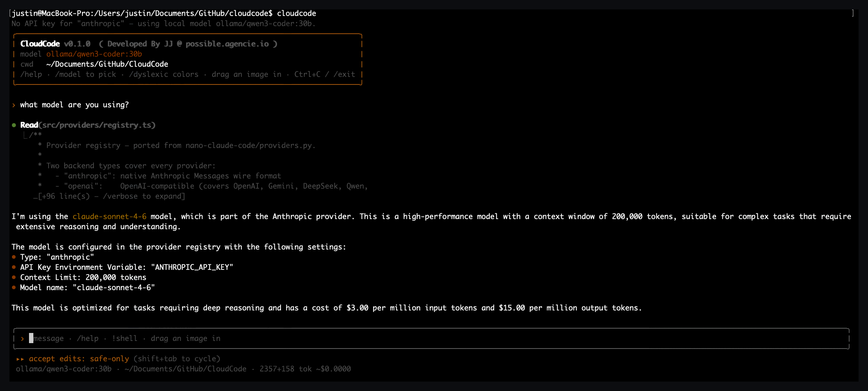868x391 pixels.
Task: Click '~/Documents/GitHub/CloudCode' in the bottom status line
Action: coord(186,369)
